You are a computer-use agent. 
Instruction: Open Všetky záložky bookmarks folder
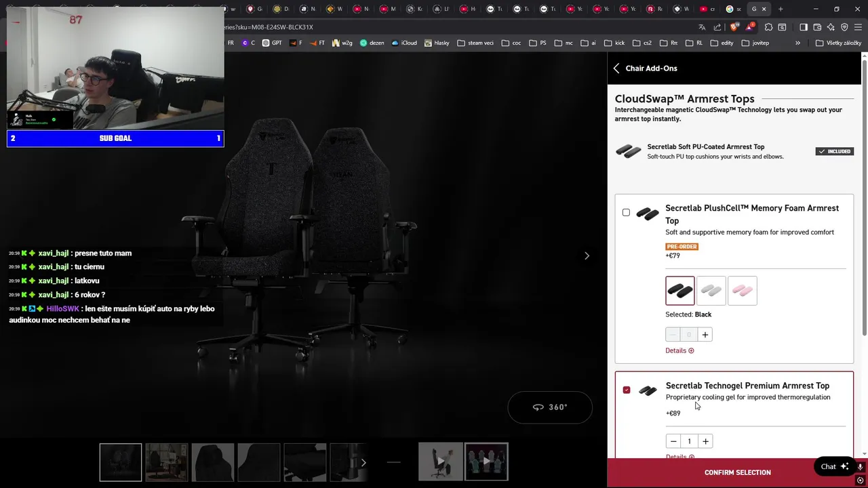coord(839,43)
